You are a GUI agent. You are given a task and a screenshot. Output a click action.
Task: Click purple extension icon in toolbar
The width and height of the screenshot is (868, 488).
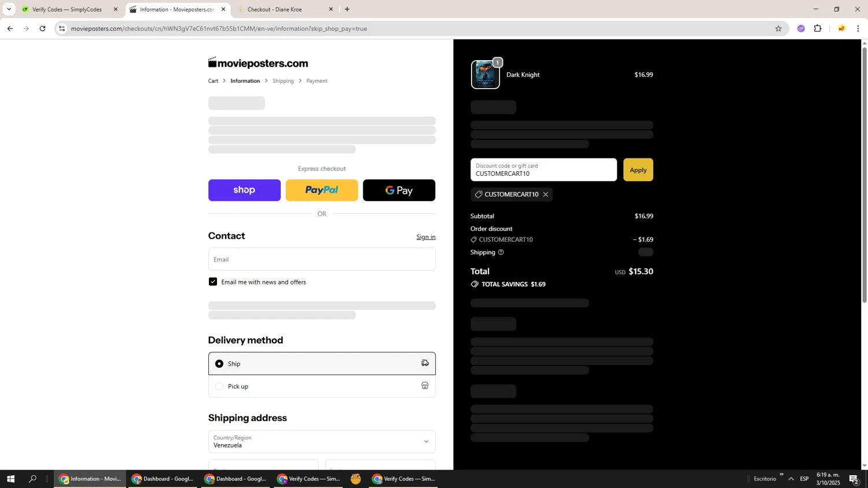[801, 28]
